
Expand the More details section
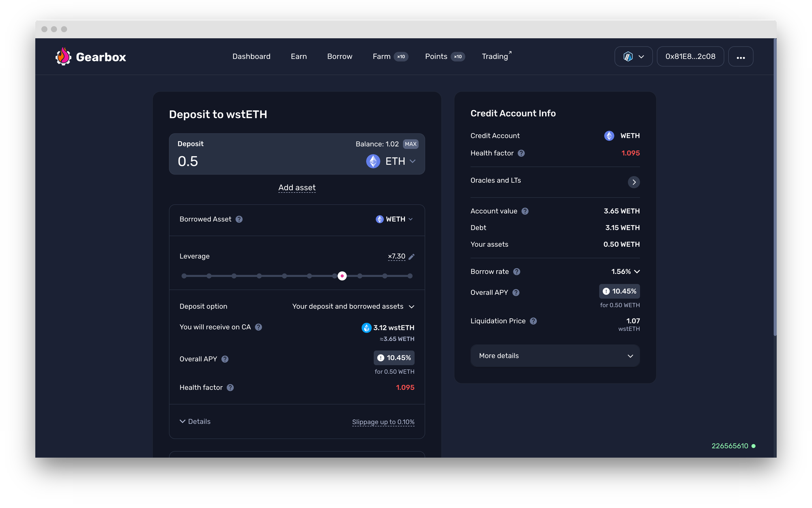pos(555,356)
